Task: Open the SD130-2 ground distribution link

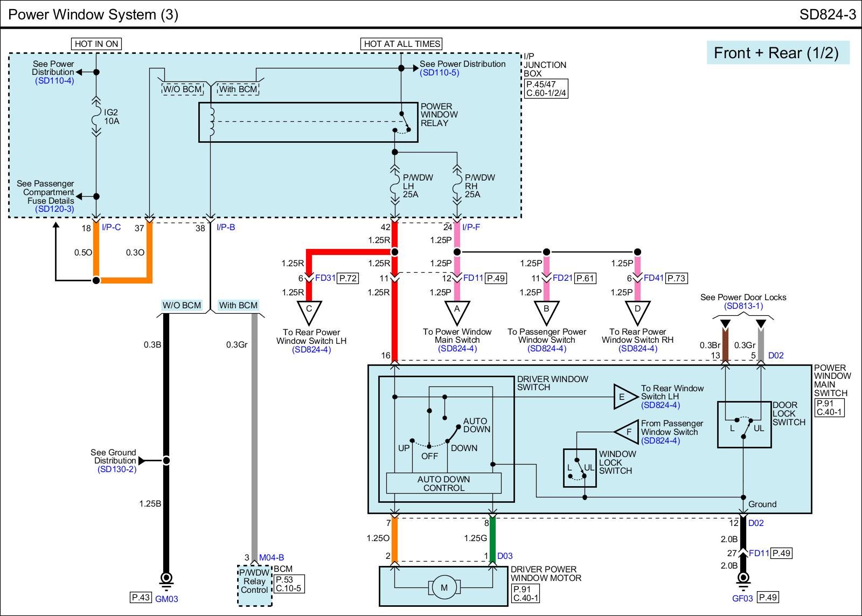Action: (x=117, y=469)
